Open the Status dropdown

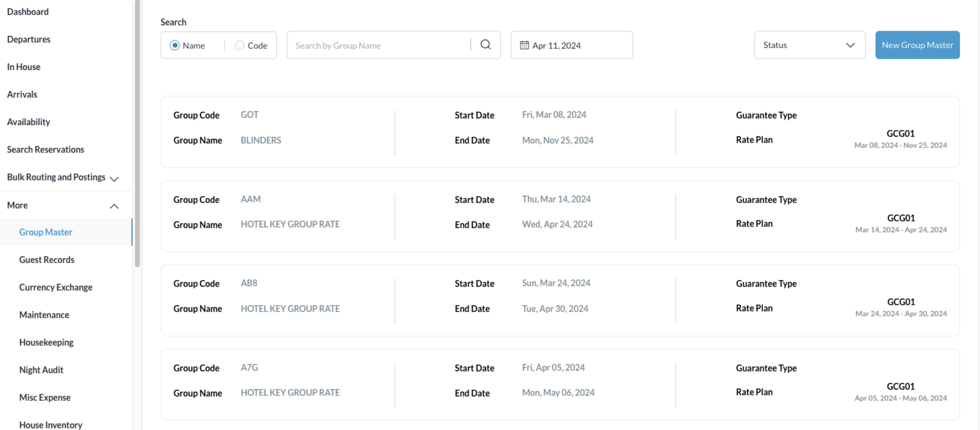click(810, 45)
